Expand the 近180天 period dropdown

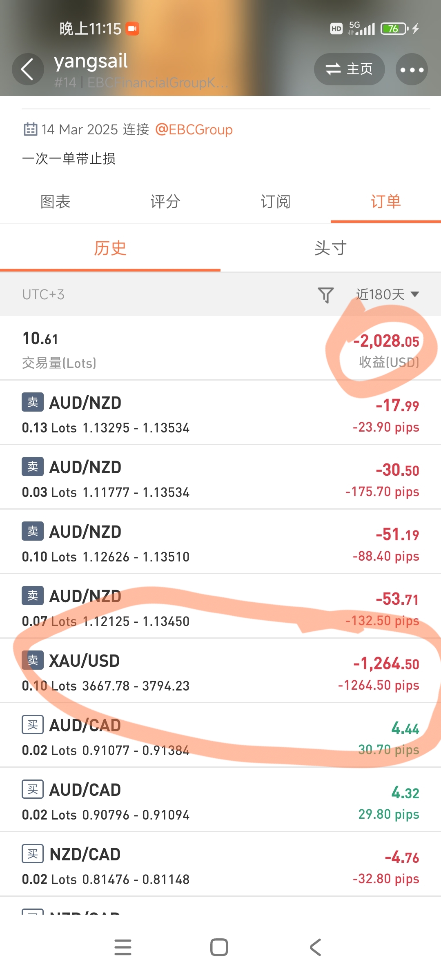pos(388,294)
